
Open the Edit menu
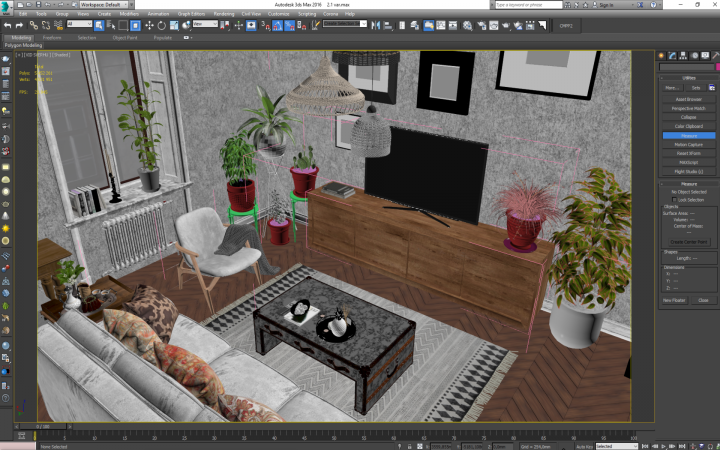(23, 14)
